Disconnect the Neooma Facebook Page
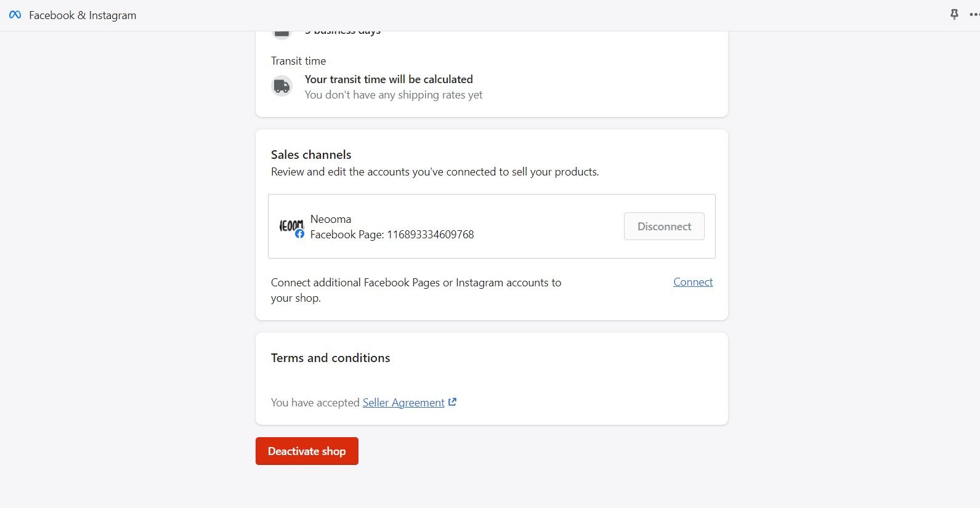Image resolution: width=980 pixels, height=508 pixels. click(x=664, y=227)
